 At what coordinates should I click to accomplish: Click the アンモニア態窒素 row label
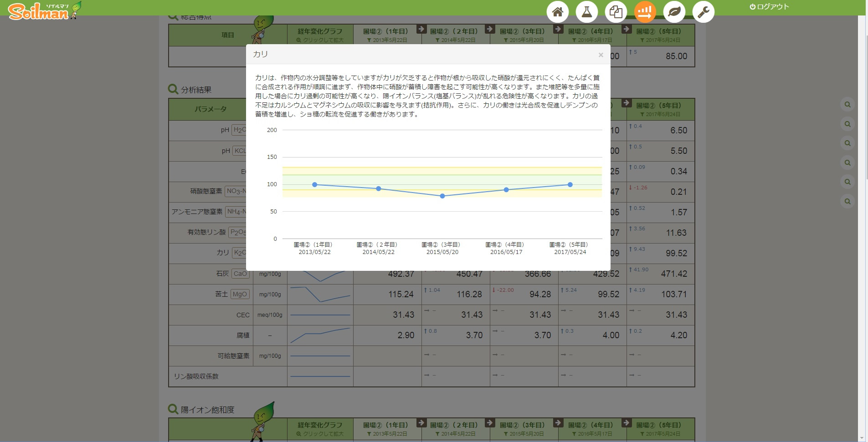(197, 212)
